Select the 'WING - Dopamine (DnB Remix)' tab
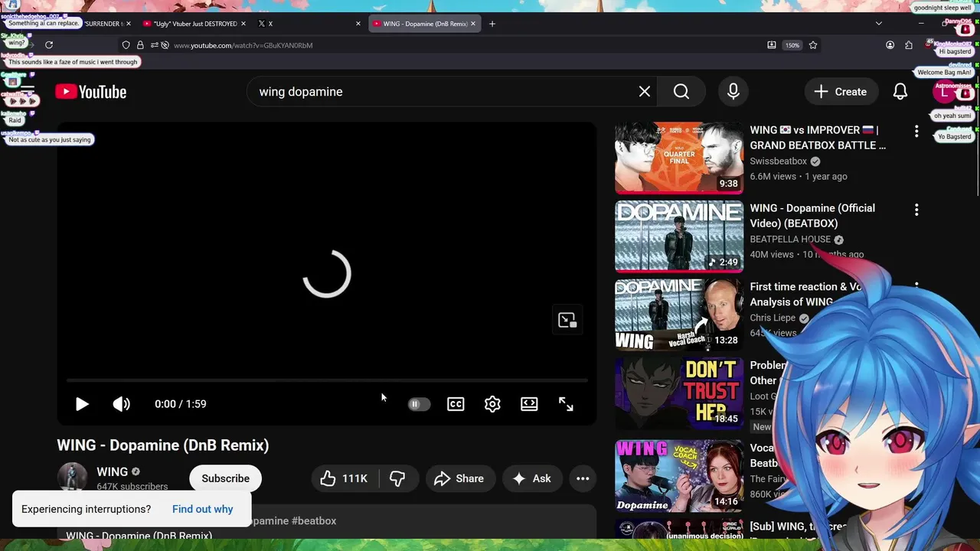 point(425,24)
